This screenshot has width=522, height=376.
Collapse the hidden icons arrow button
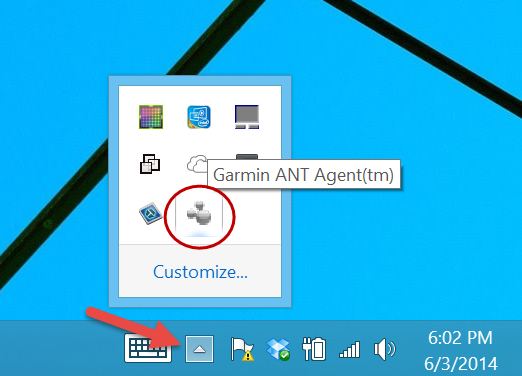(x=199, y=349)
